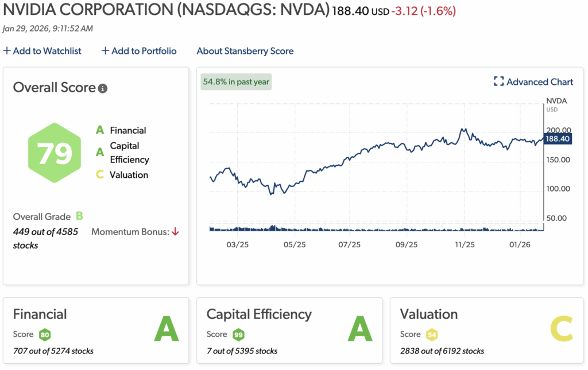588x370 pixels.
Task: Click the Overall Score info icon
Action: coord(103,88)
